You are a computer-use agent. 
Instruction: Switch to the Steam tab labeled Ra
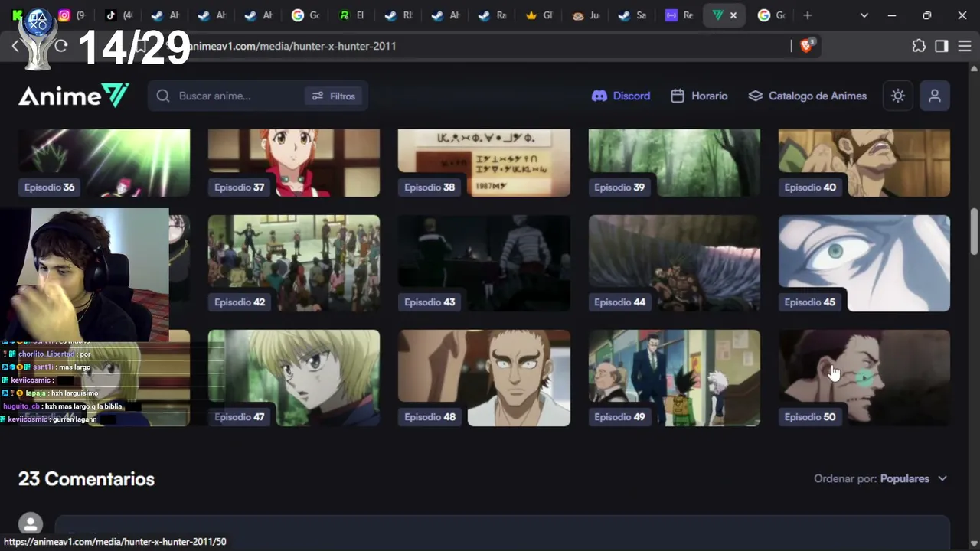[x=492, y=15]
